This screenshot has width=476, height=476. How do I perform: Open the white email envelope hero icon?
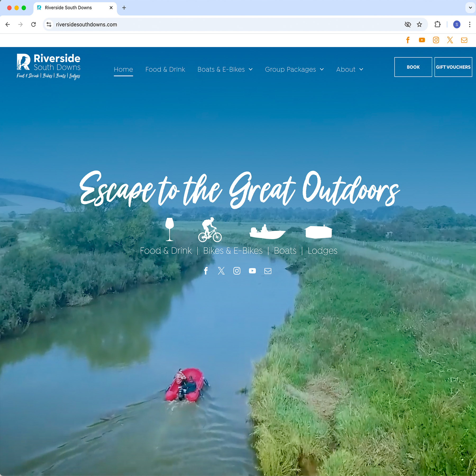tap(268, 271)
